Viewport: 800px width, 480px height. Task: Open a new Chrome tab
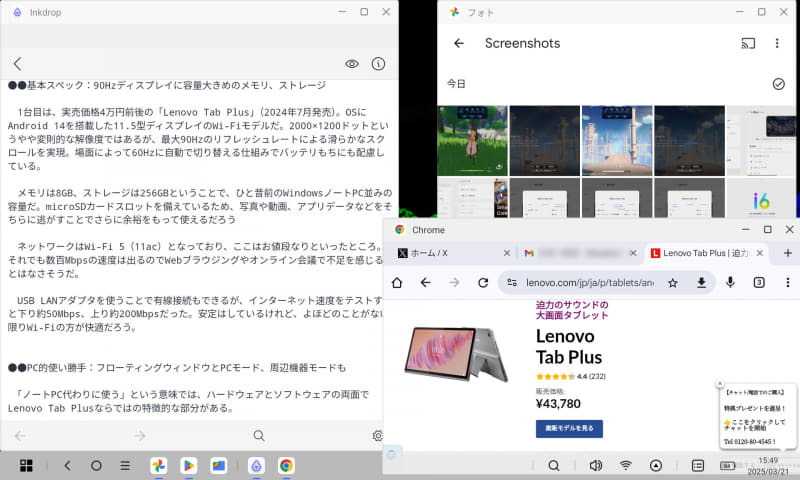pyautogui.click(x=788, y=253)
